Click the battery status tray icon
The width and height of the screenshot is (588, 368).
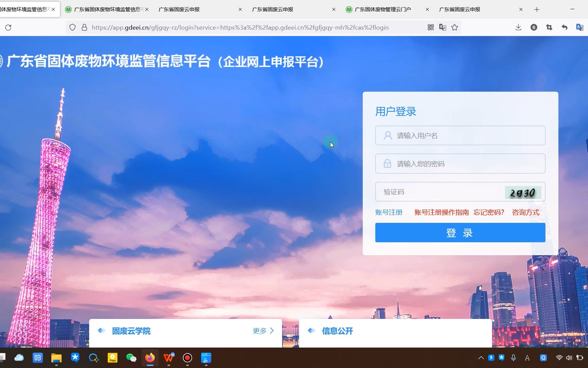click(579, 358)
